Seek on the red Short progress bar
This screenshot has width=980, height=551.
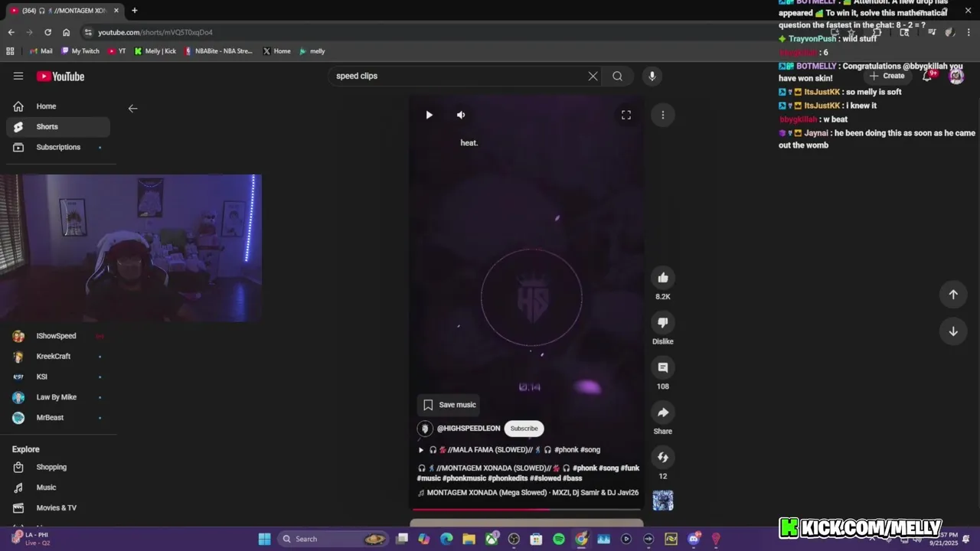[x=527, y=509]
